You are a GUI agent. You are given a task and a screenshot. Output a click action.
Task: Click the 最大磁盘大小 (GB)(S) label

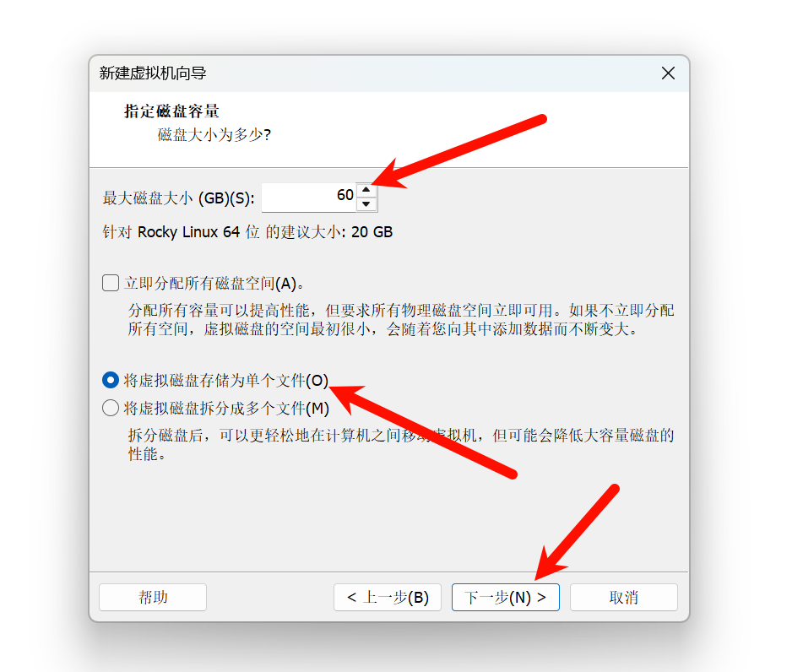click(x=178, y=198)
